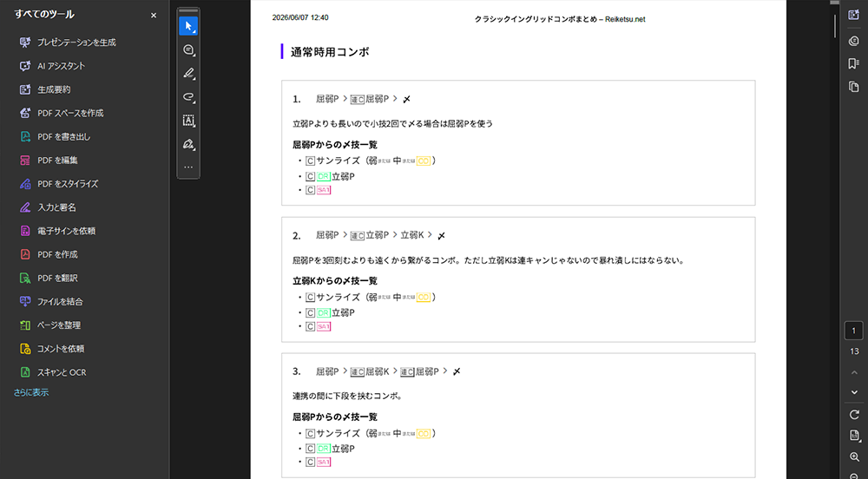
Task: Go to previous page up chevron
Action: [854, 372]
